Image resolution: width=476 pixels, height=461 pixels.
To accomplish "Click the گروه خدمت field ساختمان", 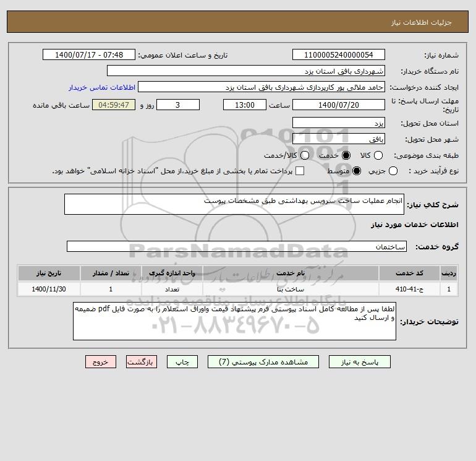I will 237,246.
